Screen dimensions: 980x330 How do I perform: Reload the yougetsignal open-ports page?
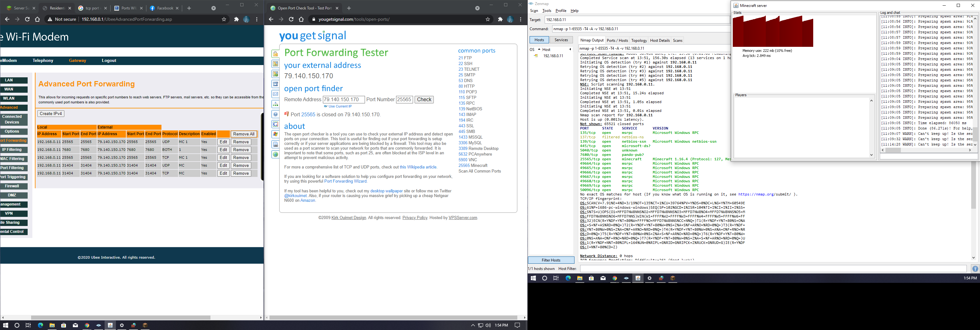pos(291,19)
